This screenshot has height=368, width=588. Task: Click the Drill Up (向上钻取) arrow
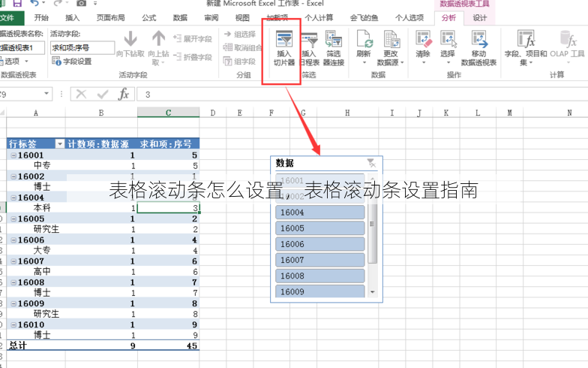159,39
